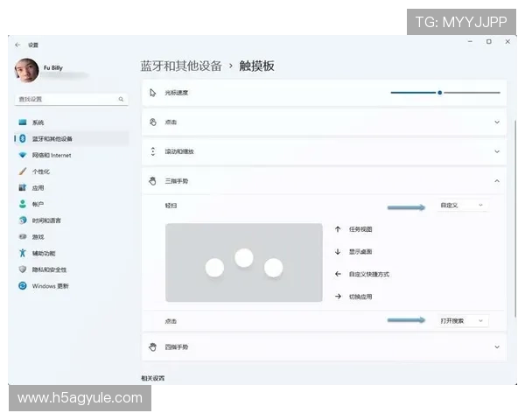Click the three-finger touchpad preview
Viewport: 525px width, 420px height.
(244, 262)
